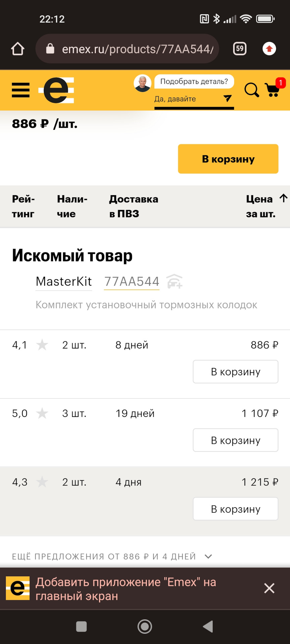
Task: Open the search magnifier icon
Action: pyautogui.click(x=251, y=90)
